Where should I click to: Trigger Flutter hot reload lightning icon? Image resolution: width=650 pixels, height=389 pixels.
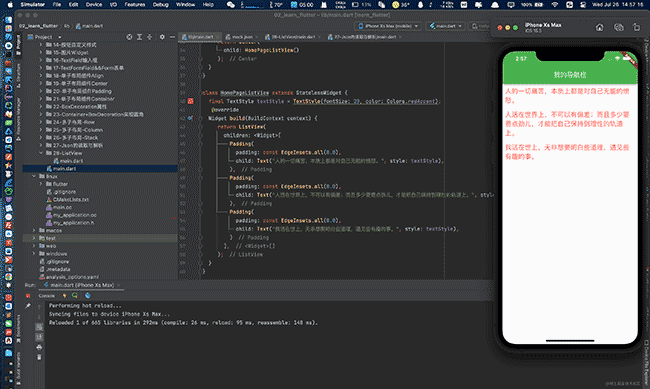[64, 296]
